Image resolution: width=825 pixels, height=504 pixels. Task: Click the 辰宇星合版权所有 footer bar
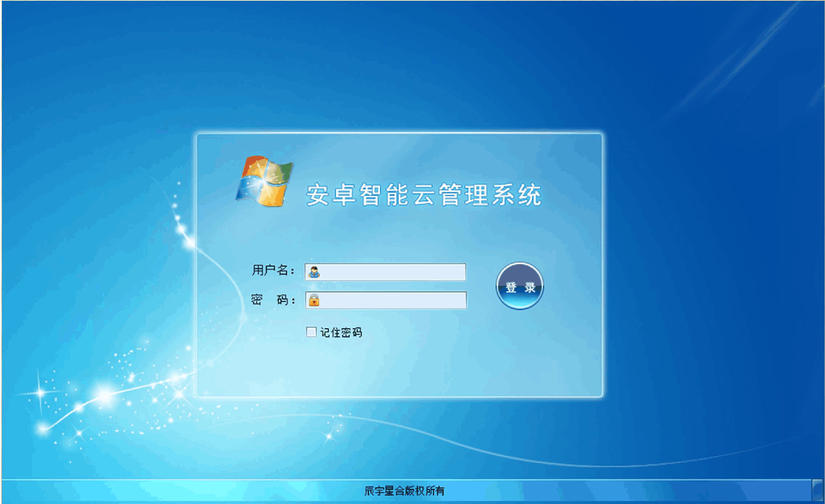(x=412, y=494)
